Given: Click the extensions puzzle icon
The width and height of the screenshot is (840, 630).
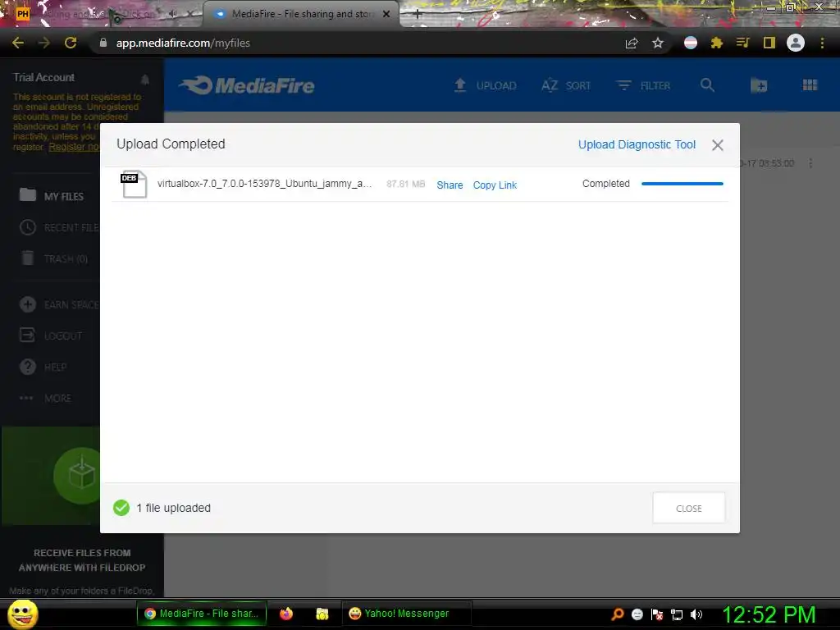Looking at the screenshot, I should 716,43.
